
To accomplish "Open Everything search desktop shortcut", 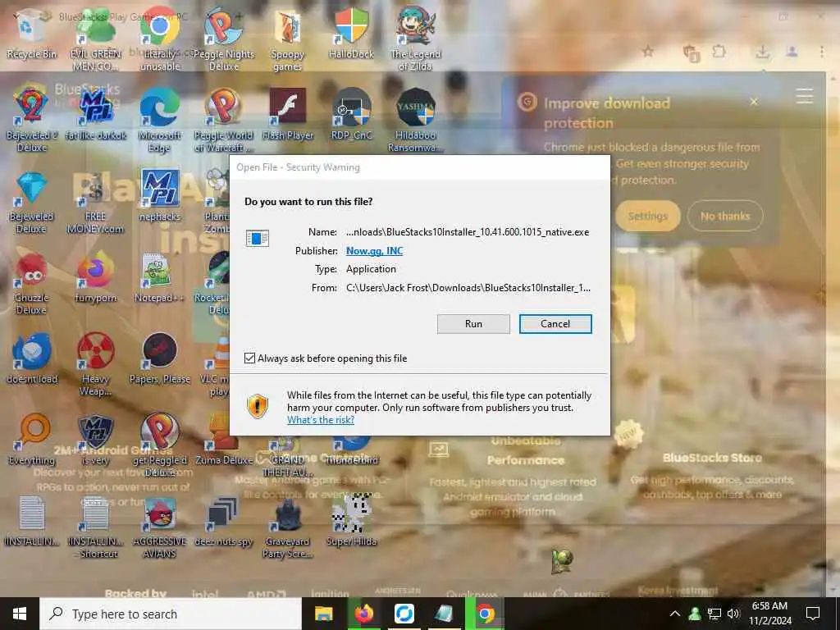I will click(31, 440).
